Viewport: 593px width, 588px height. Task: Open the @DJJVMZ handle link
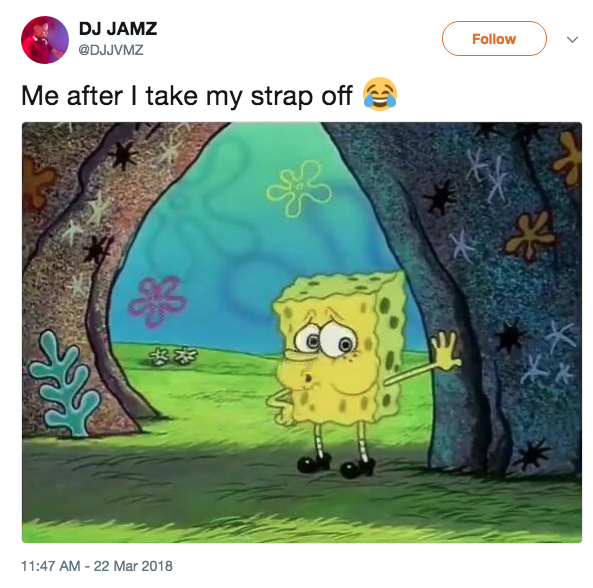[x=111, y=50]
